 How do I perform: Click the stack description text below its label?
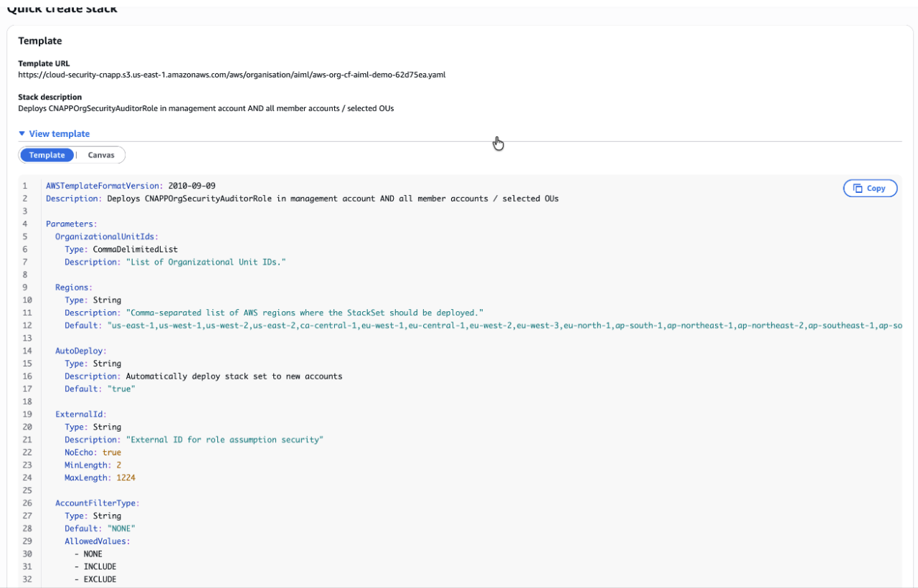point(206,108)
